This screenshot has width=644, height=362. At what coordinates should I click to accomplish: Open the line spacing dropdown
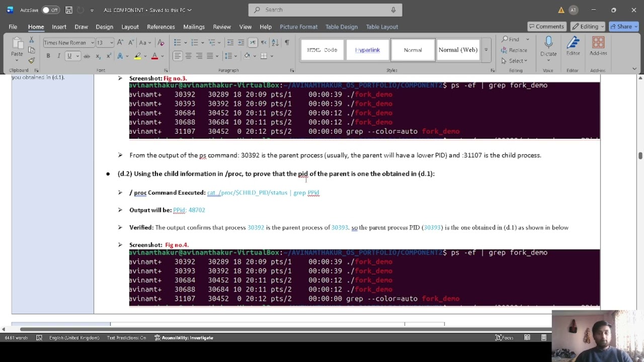[x=230, y=56]
